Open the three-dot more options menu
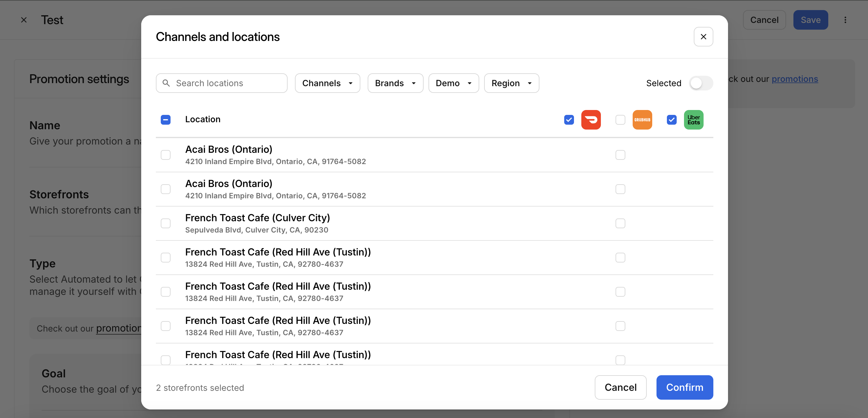This screenshot has width=868, height=418. tap(845, 20)
